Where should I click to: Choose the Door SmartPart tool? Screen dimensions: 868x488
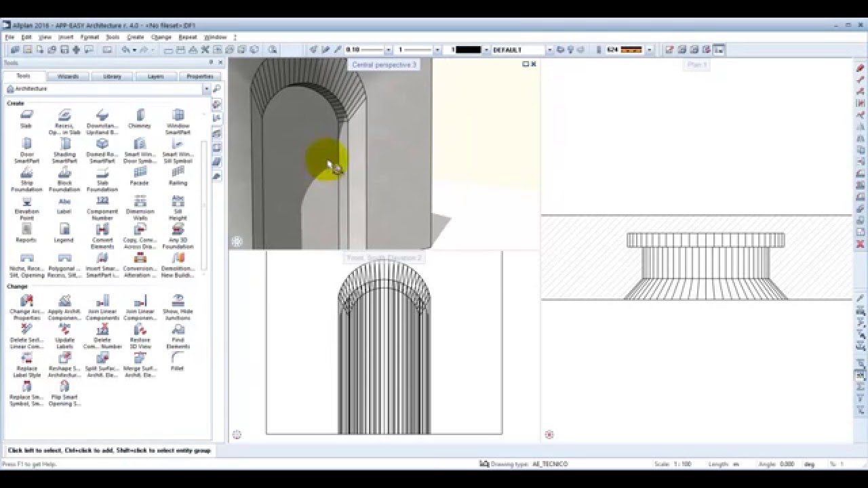(x=26, y=150)
